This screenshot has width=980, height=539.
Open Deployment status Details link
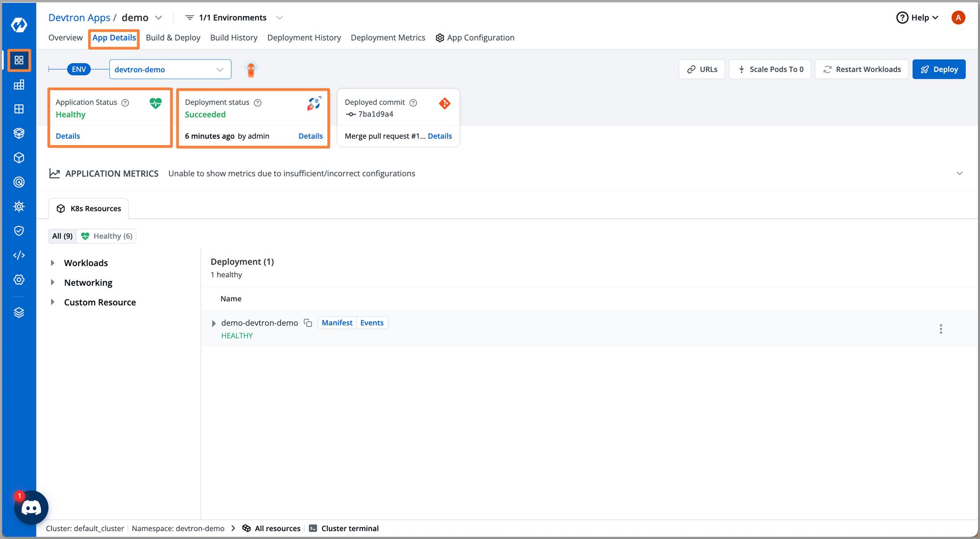pyautogui.click(x=311, y=136)
